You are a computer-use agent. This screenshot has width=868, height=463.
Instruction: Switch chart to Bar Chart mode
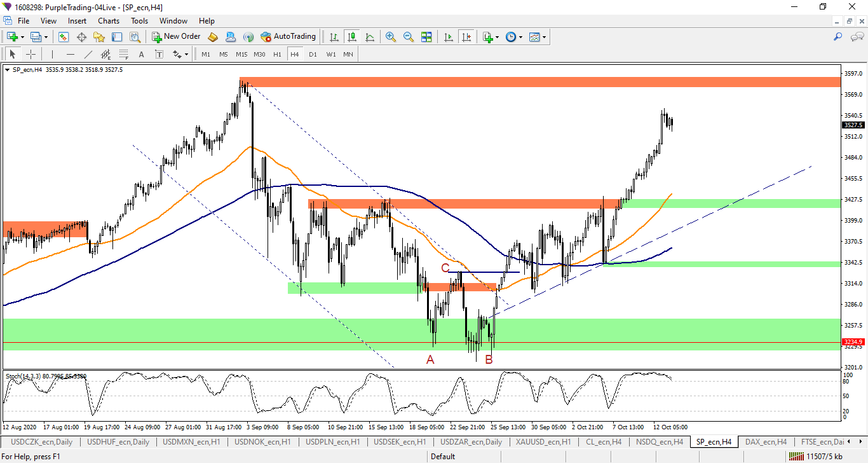click(334, 37)
